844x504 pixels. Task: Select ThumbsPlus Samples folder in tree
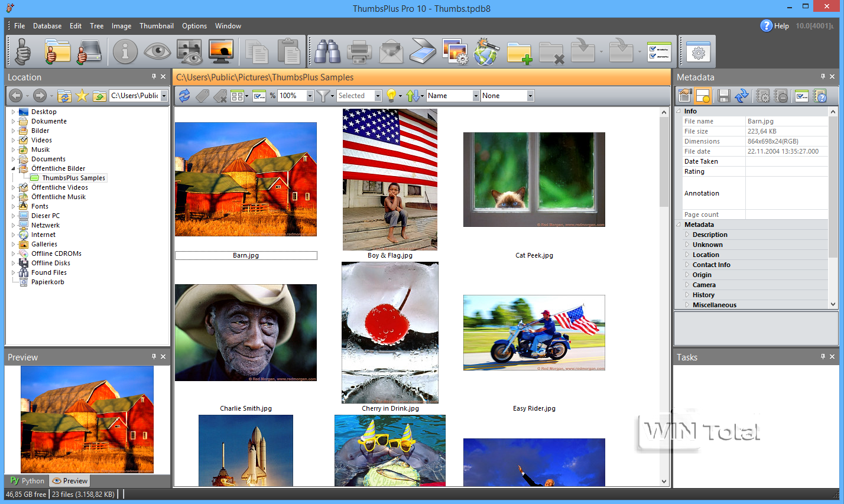click(73, 178)
